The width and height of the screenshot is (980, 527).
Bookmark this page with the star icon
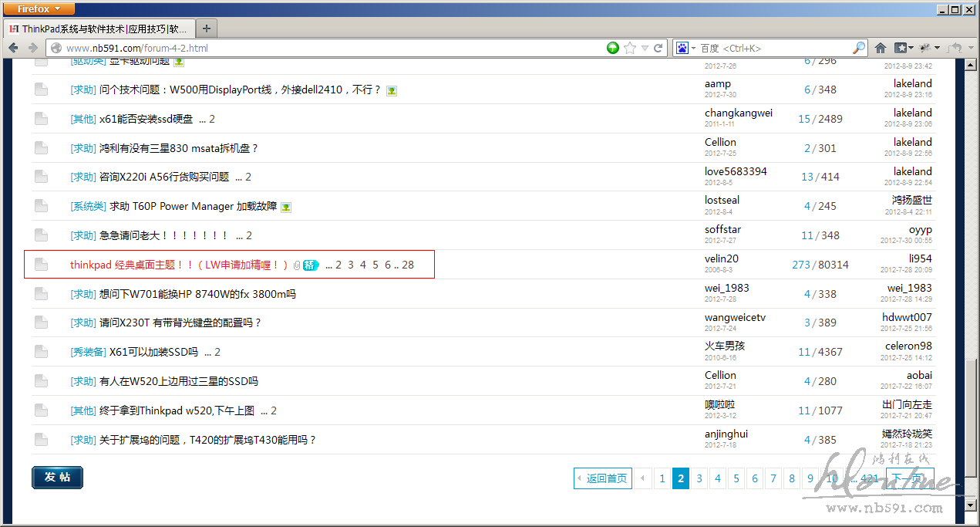point(630,48)
